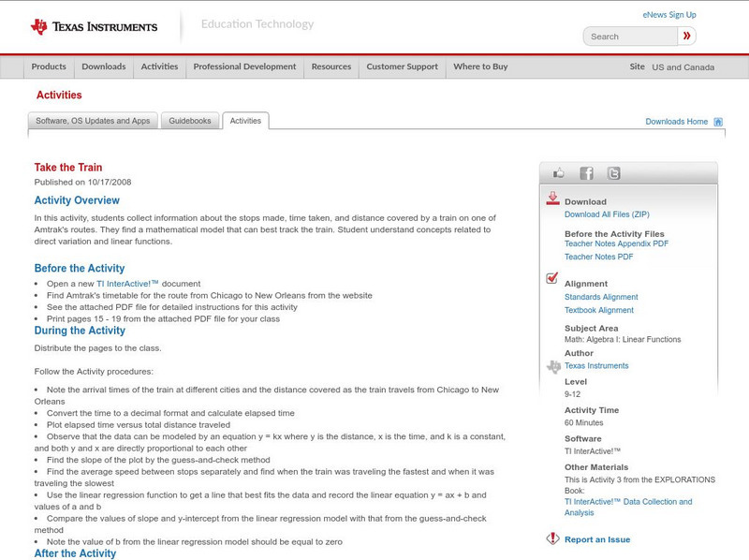This screenshot has width=749, height=560.
Task: Open Professional Development menu
Action: tap(244, 66)
